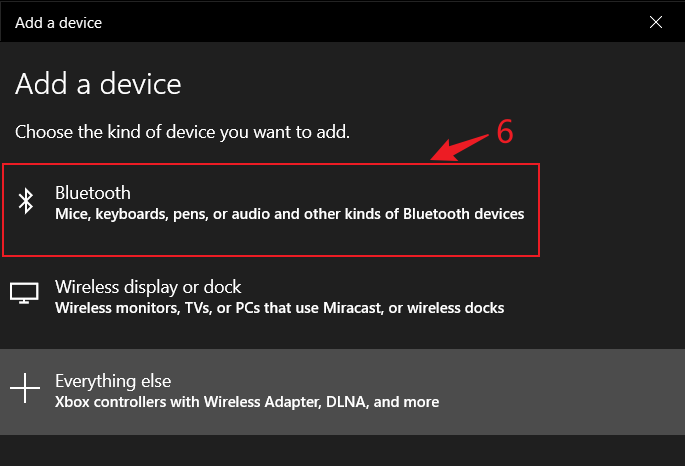Click the 'Wireless display or dock' title text
685x466 pixels.
click(148, 287)
